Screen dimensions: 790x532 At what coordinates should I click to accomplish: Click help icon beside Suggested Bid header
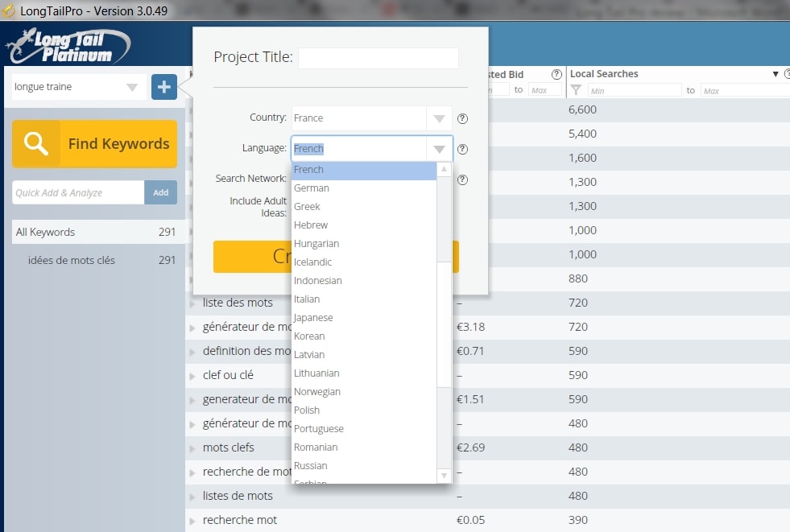coord(556,75)
